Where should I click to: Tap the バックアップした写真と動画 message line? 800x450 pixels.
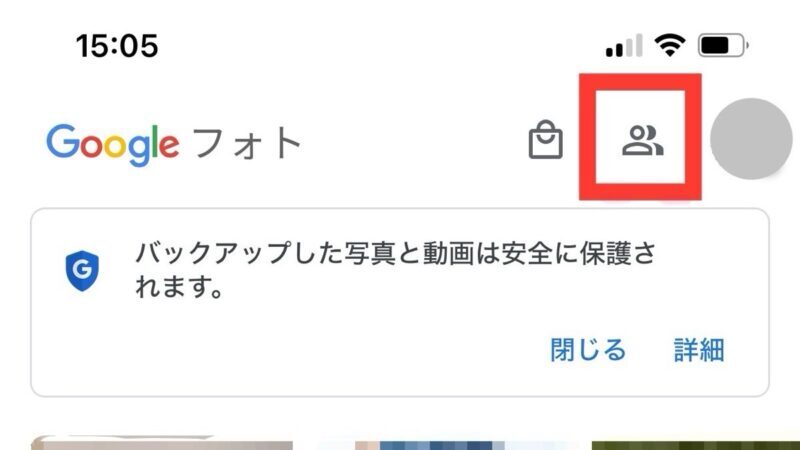(x=395, y=254)
